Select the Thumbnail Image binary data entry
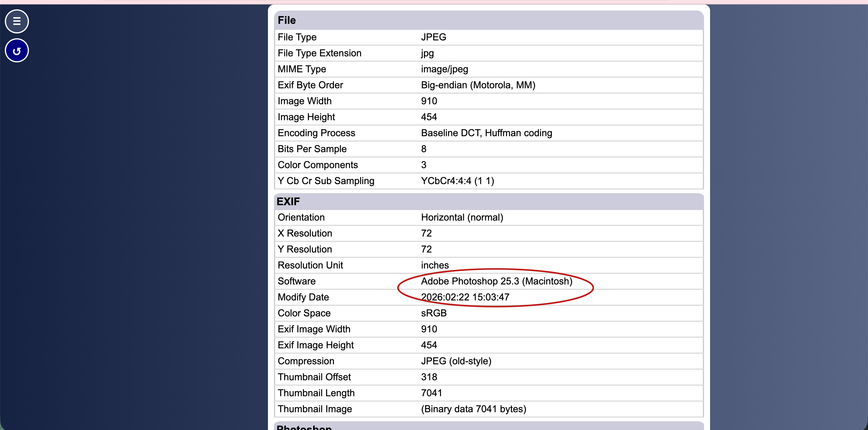 473,409
